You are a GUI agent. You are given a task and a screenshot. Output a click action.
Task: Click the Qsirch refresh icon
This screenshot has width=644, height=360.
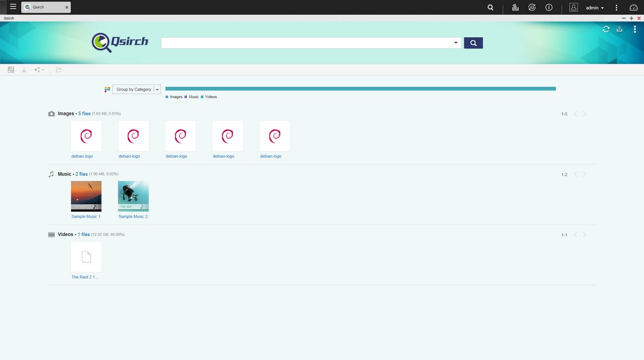click(x=606, y=29)
